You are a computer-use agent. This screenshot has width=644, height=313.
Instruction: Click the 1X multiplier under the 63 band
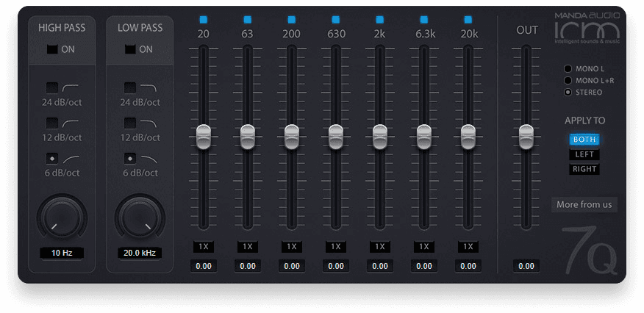point(248,247)
